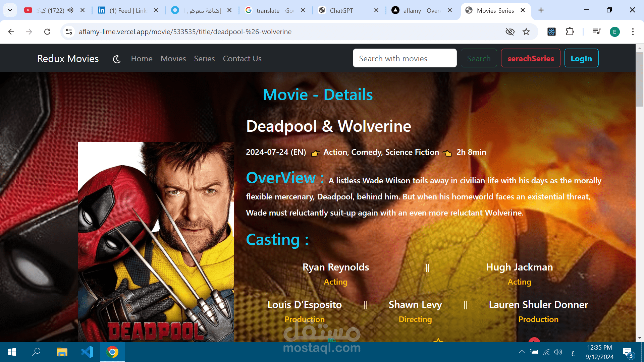Screen dimensions: 644x362
Task: Bookmark page with star icon
Action: [526, 32]
